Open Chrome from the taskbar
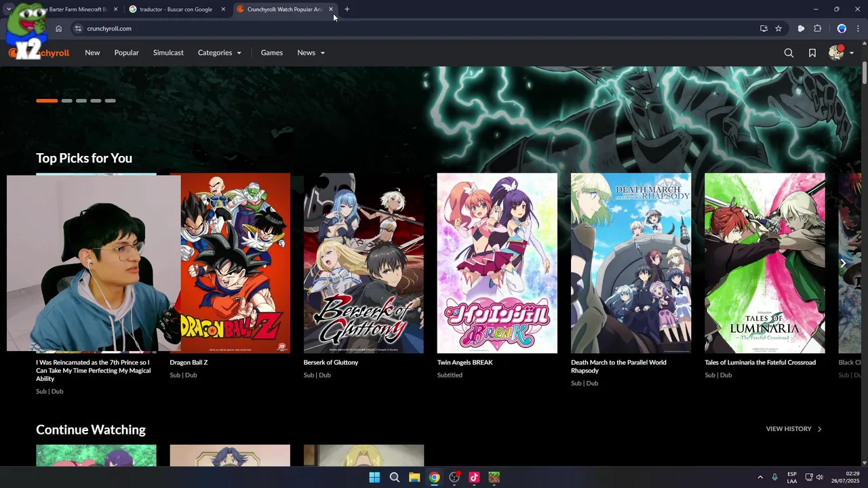This screenshot has height=488, width=868. 434,478
